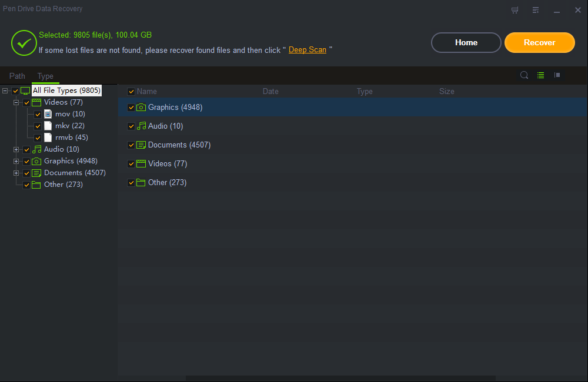The width and height of the screenshot is (588, 382).
Task: Click the Documents icon in file list
Action: (x=141, y=145)
